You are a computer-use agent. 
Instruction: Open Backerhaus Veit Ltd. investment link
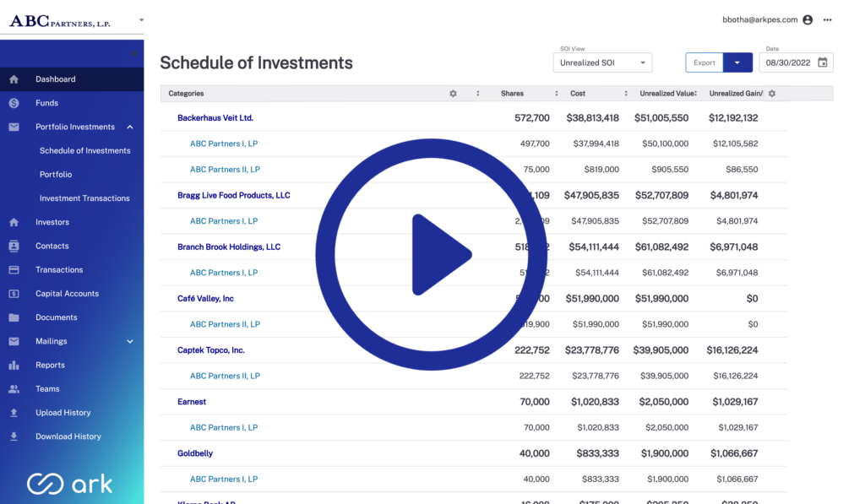(x=215, y=118)
